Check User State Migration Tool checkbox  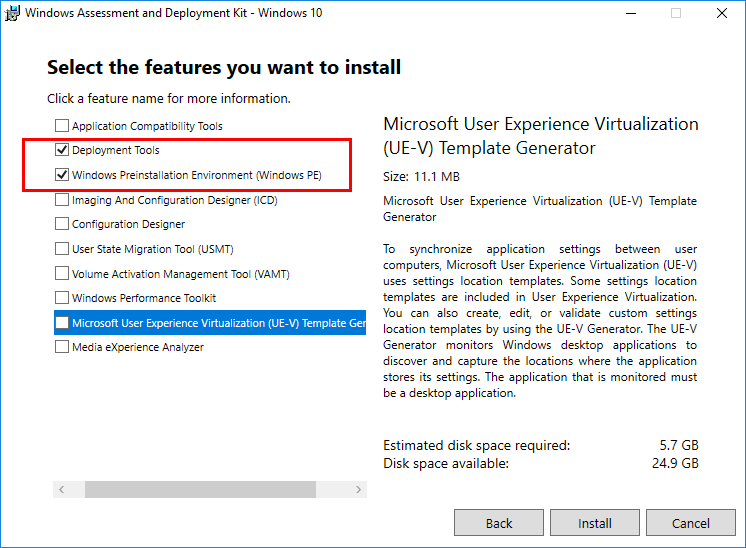(x=62, y=249)
